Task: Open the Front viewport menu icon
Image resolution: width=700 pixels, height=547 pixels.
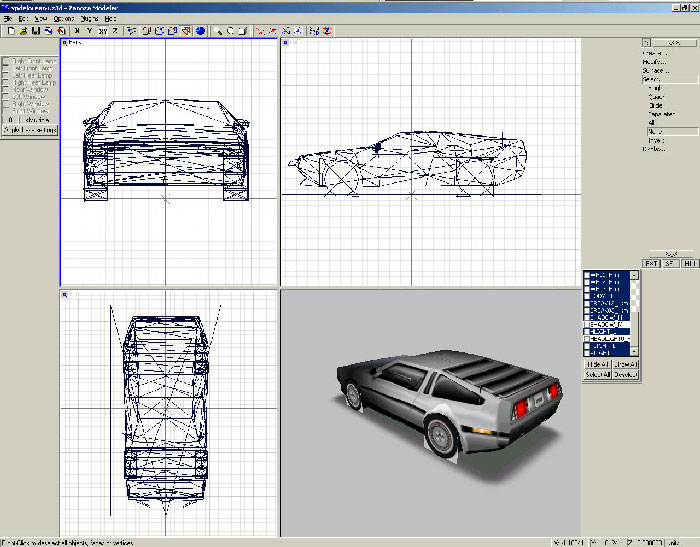Action: pos(64,42)
